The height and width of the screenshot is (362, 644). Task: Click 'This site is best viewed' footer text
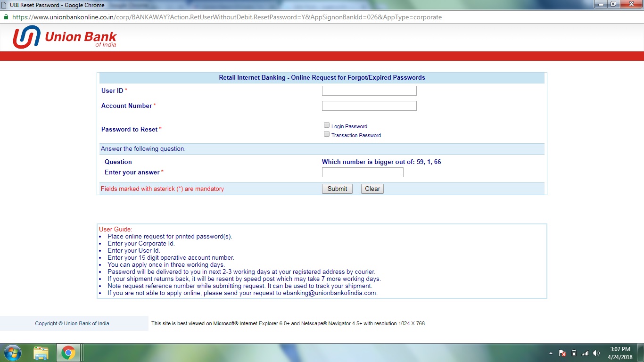[289, 323]
